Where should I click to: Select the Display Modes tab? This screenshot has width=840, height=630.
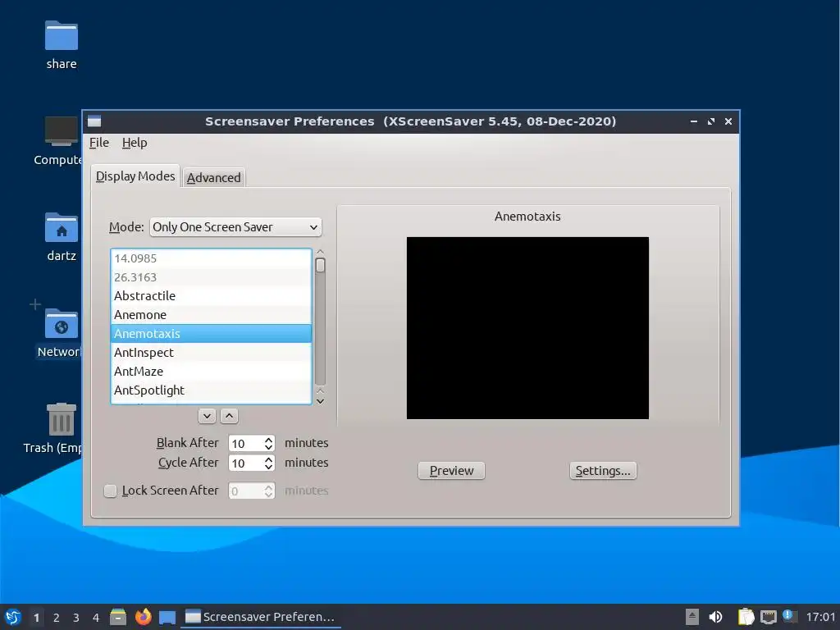pos(135,176)
